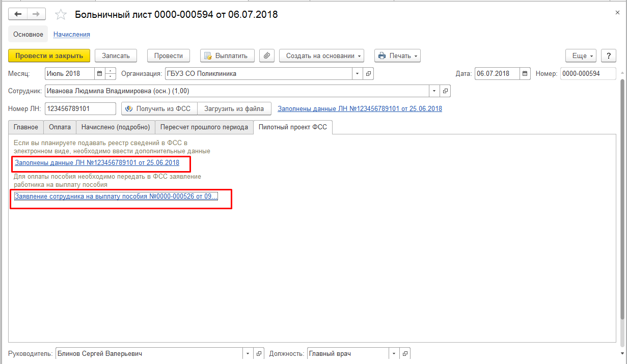Viewport: 627px width, 364px height.
Task: Click the Месяц stepper arrows
Action: point(111,74)
